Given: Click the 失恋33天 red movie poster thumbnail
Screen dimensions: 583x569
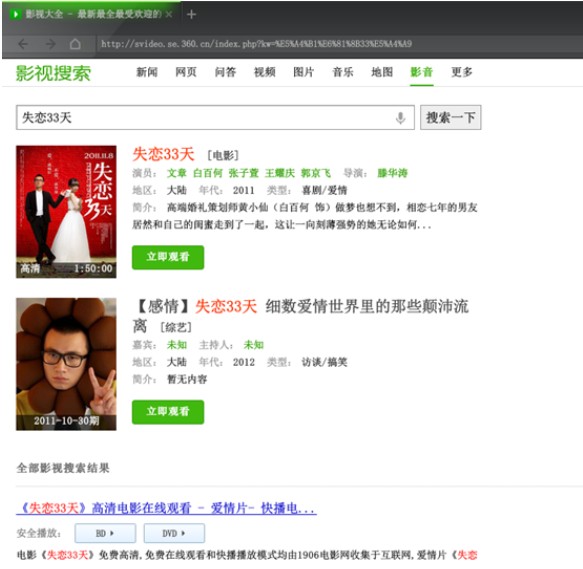Looking at the screenshot, I should tap(66, 212).
